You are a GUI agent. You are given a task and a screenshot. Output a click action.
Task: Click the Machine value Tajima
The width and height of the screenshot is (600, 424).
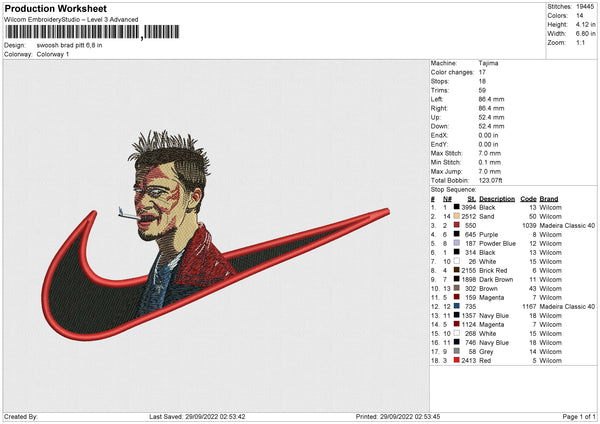(x=488, y=63)
